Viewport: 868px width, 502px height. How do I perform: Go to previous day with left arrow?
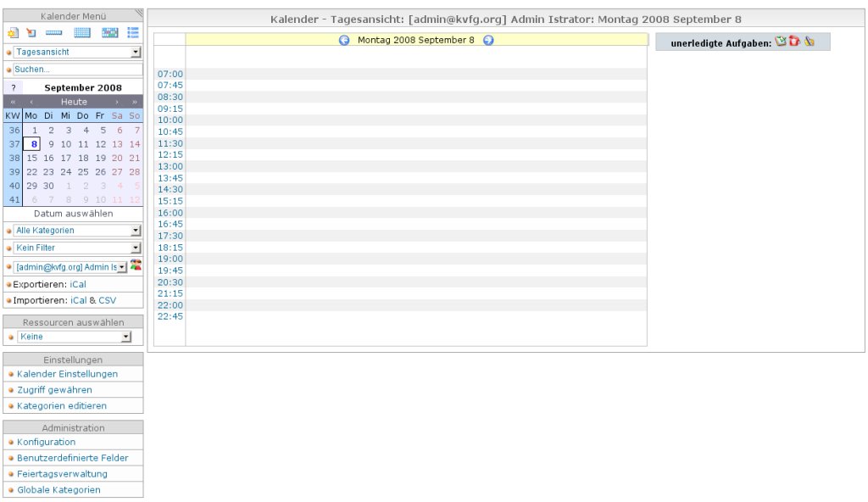tap(344, 40)
